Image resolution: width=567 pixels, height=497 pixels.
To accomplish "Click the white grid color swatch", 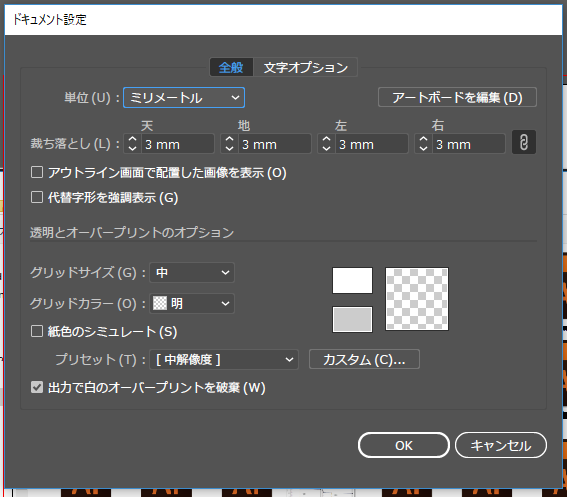I will click(x=352, y=280).
